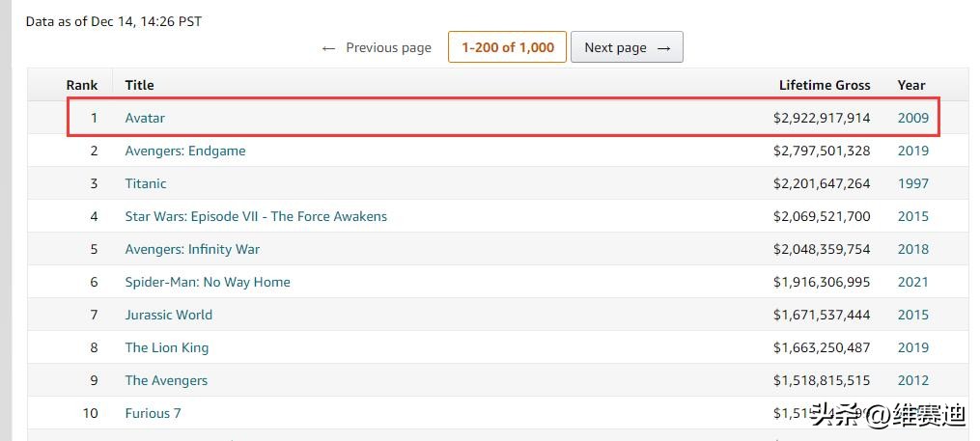
Task: Open the Titanic title link
Action: click(146, 183)
